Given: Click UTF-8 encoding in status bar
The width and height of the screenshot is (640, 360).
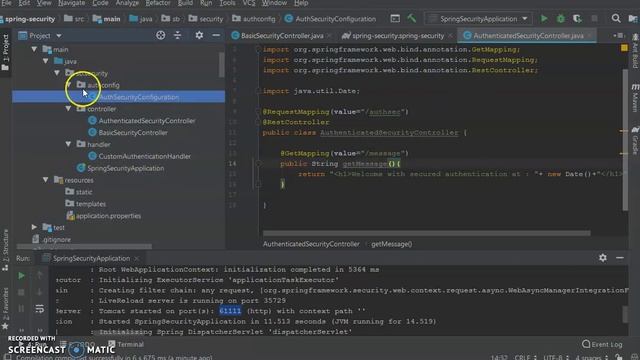Looking at the screenshot, I should pos(553,357).
